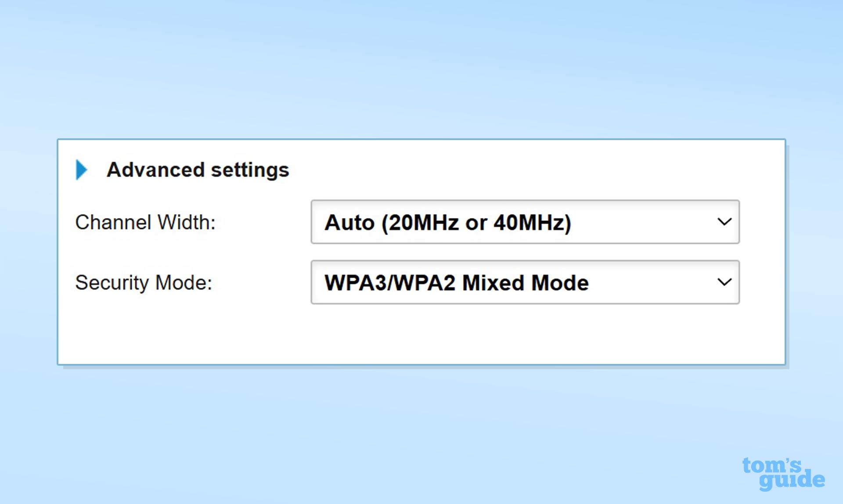Click the word "settings" in the heading
Image resolution: width=843 pixels, height=504 pixels.
250,170
